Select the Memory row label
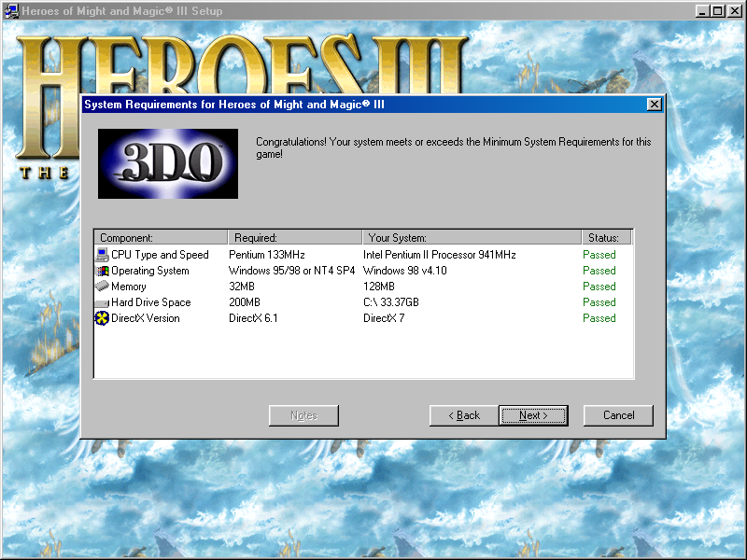747x560 pixels. (129, 287)
